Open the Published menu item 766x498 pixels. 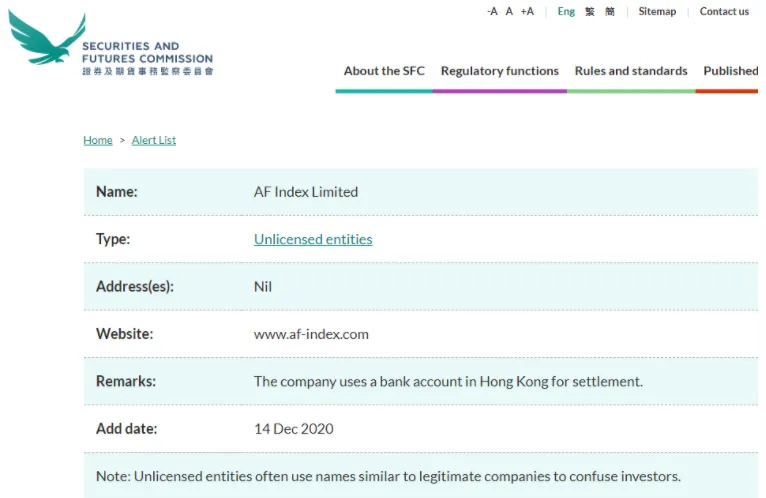tap(731, 71)
